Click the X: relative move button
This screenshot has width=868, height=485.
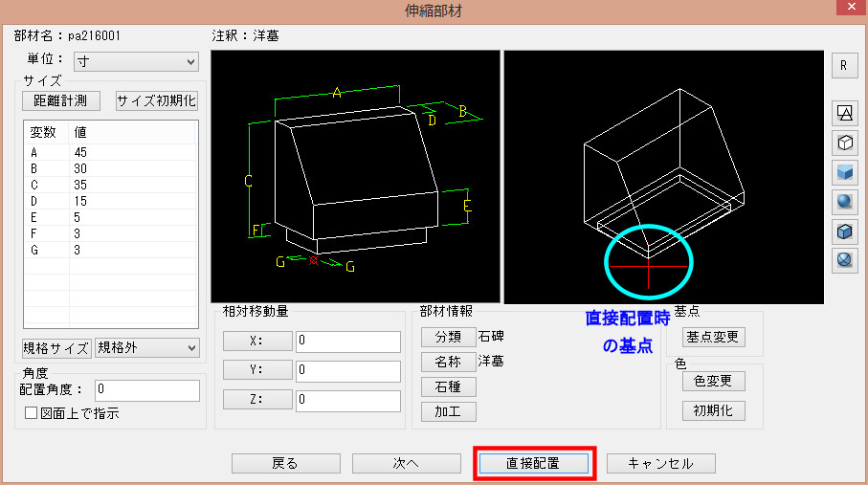pyautogui.click(x=257, y=342)
